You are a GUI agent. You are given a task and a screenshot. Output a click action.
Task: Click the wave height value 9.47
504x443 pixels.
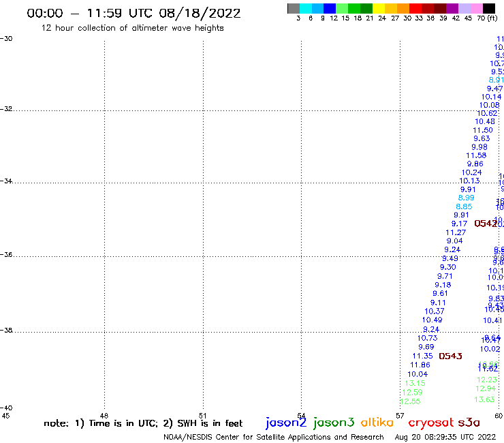tap(494, 89)
